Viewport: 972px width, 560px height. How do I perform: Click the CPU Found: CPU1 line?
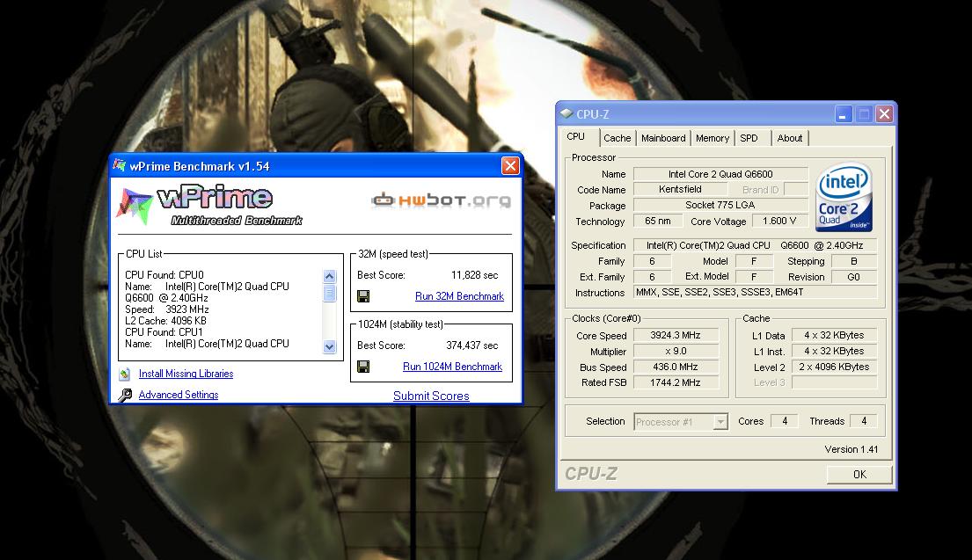164,332
